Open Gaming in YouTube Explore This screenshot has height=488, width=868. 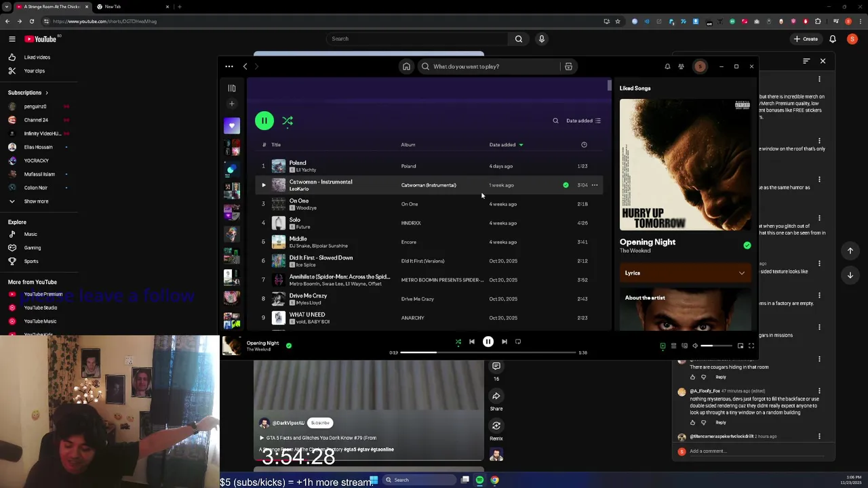click(x=32, y=247)
